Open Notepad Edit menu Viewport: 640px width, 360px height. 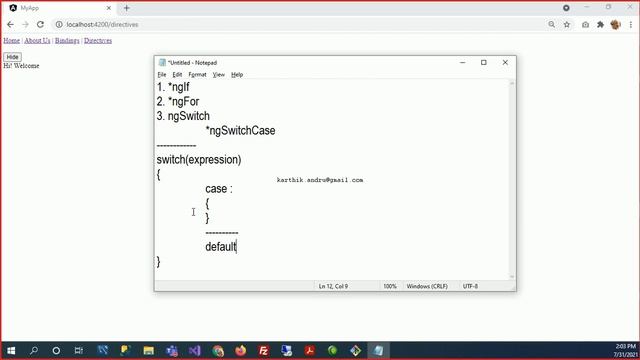coord(177,75)
